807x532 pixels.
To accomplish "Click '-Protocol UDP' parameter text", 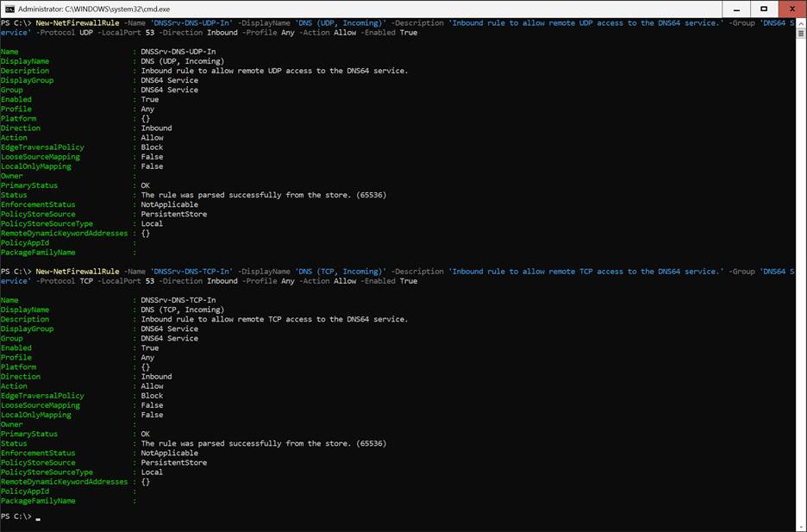I will (x=65, y=33).
